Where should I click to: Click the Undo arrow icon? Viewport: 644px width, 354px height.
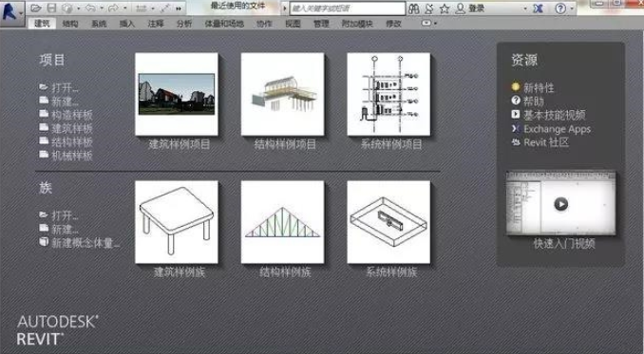click(x=91, y=9)
